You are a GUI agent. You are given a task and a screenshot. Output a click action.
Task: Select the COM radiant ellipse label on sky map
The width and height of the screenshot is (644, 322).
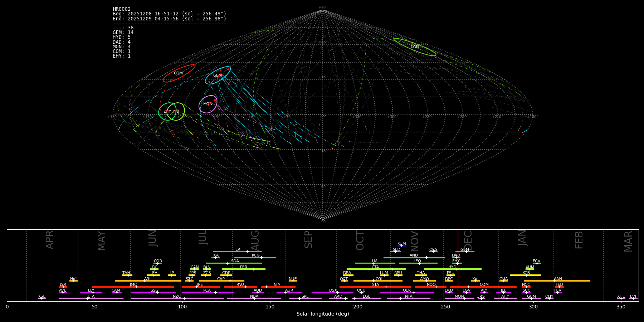point(178,73)
